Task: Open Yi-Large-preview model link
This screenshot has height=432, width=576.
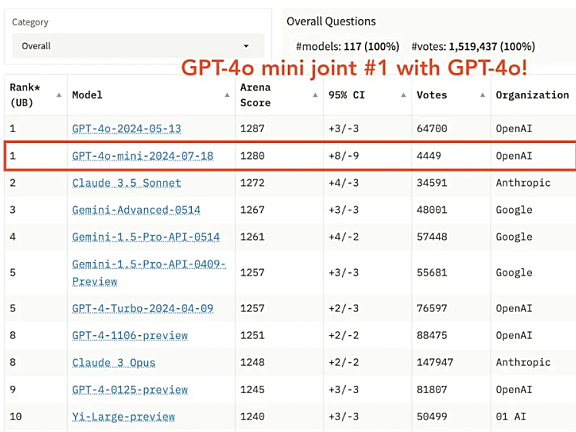Action: pyautogui.click(x=123, y=417)
